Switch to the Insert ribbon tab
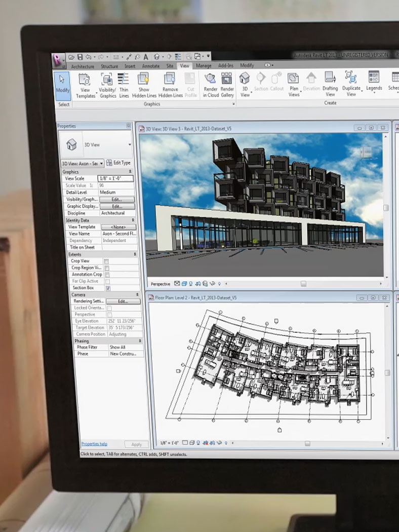 130,66
